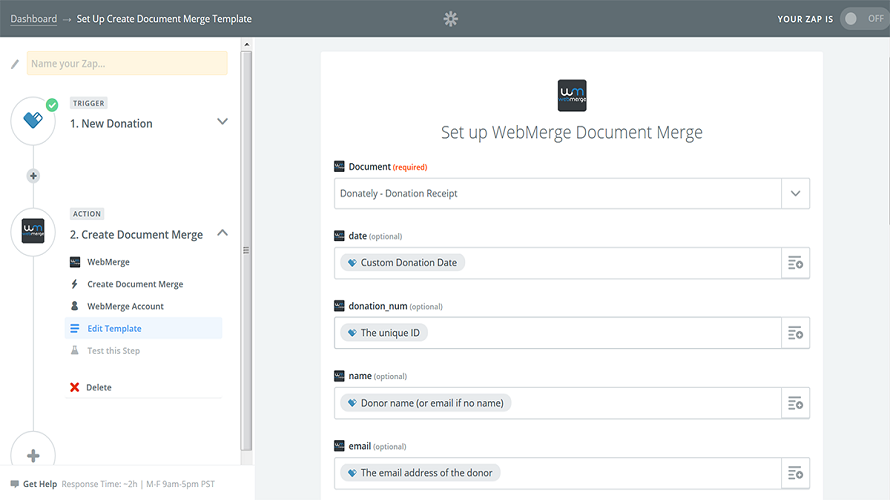The width and height of the screenshot is (890, 500).
Task: Click the Set up WebMerge Document Merge heading
Action: pyautogui.click(x=572, y=132)
